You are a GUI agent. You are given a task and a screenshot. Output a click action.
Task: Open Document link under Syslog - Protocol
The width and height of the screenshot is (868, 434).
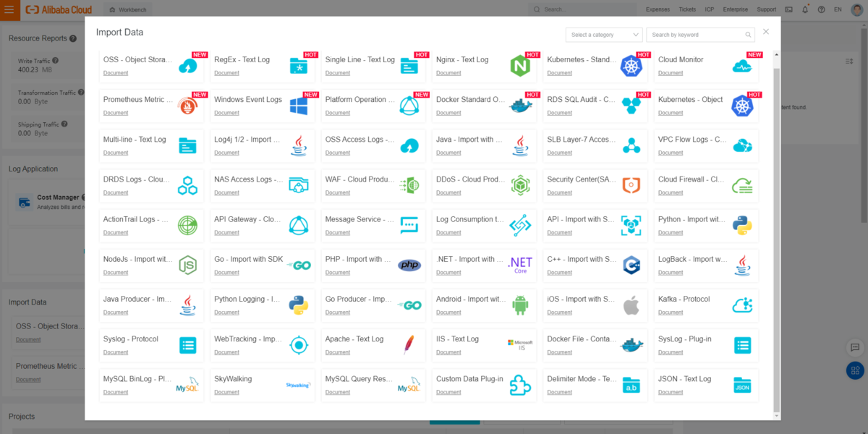click(116, 352)
